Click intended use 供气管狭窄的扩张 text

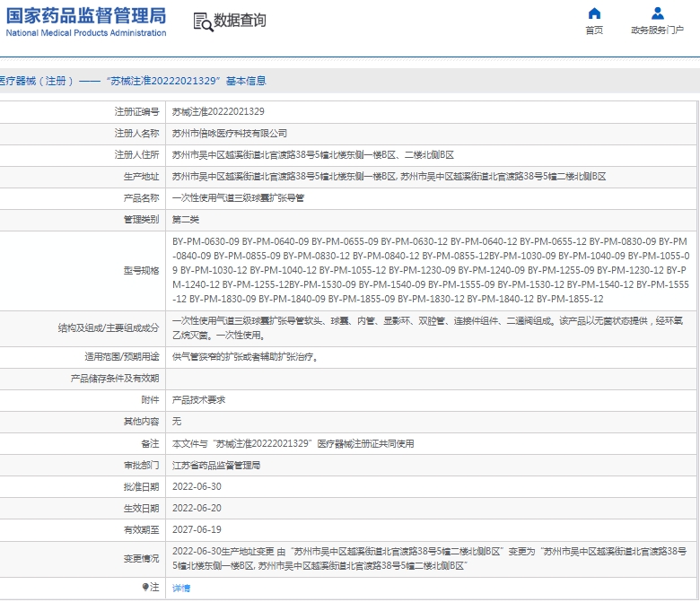[246, 357]
